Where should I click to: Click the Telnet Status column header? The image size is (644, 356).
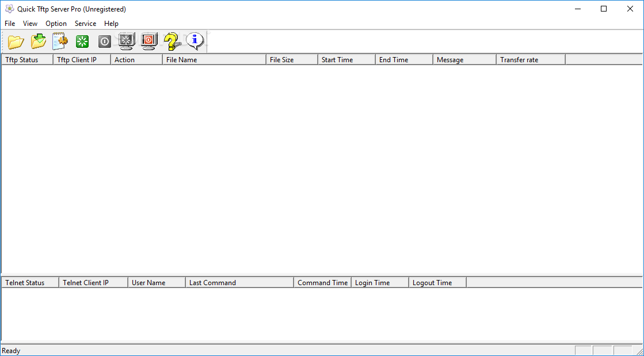click(31, 282)
